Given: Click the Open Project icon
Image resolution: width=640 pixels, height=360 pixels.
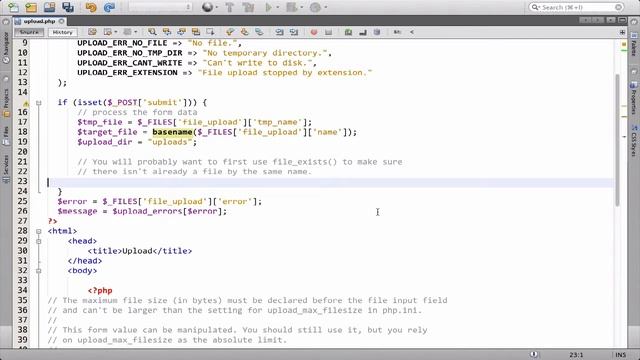Looking at the screenshot, I should pyautogui.click(x=49, y=7).
